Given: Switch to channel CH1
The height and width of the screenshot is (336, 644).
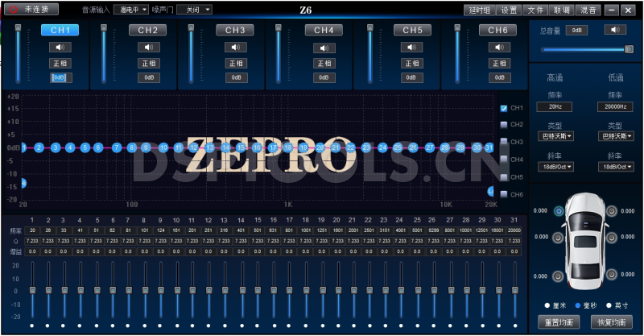Looking at the screenshot, I should click(60, 30).
